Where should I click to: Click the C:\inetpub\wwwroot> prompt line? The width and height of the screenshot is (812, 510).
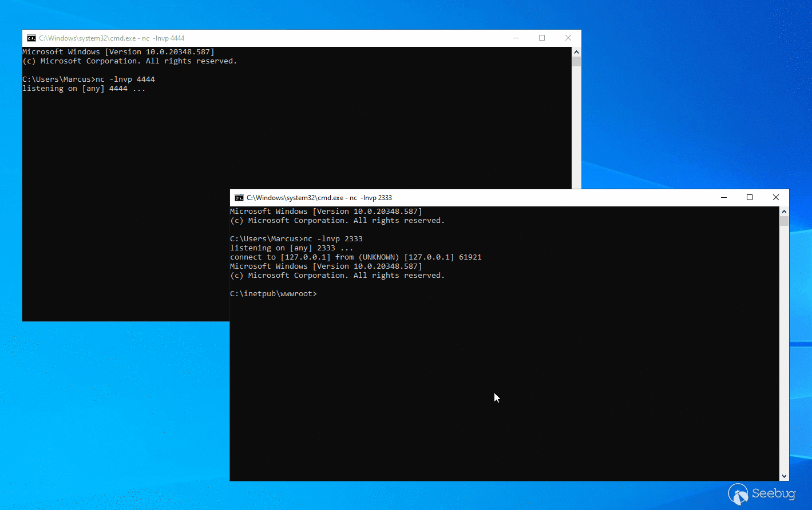click(x=274, y=294)
